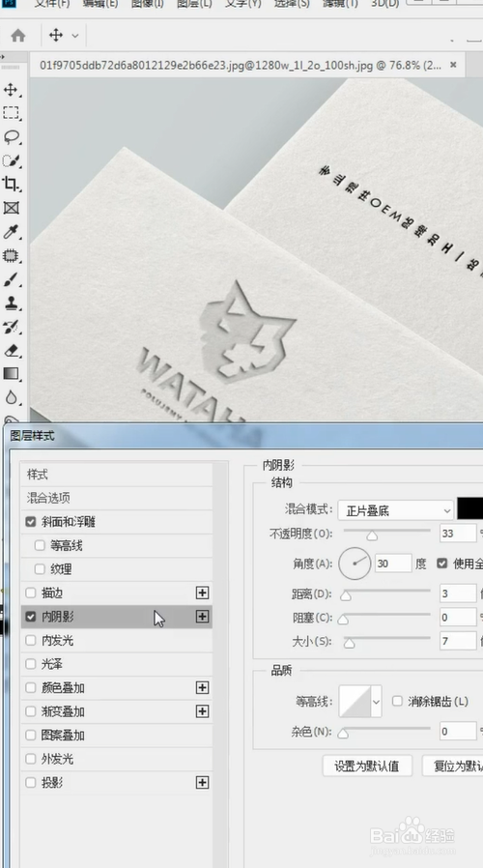Close the document tab
Screen dimensions: 483x868
point(453,65)
